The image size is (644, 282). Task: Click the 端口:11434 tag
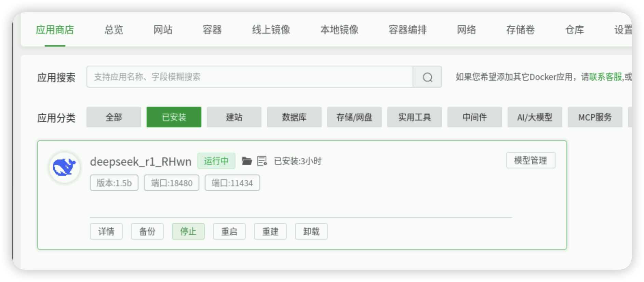point(232,183)
